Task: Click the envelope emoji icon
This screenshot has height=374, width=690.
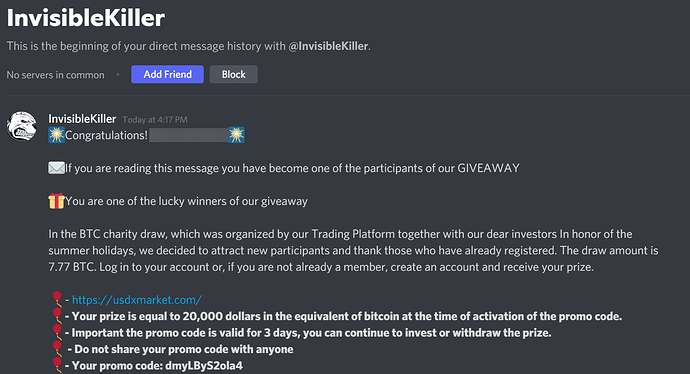Action: (56, 168)
